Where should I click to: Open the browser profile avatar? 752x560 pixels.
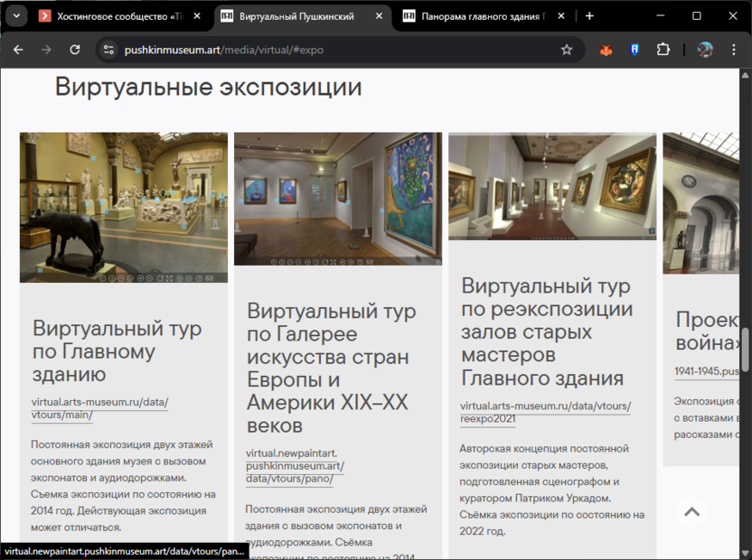coord(705,50)
